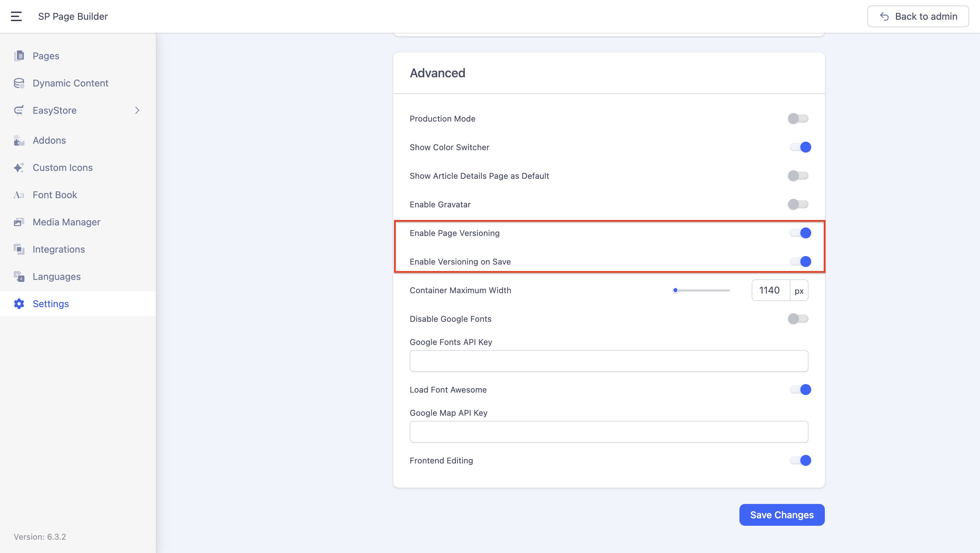Disable Frontend Editing switch
980x553 pixels.
tap(800, 460)
